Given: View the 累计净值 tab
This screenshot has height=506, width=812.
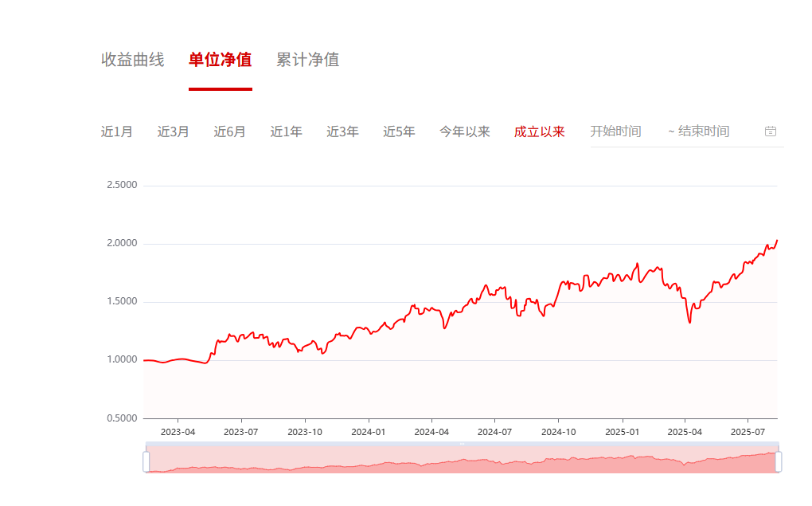Looking at the screenshot, I should click(306, 59).
